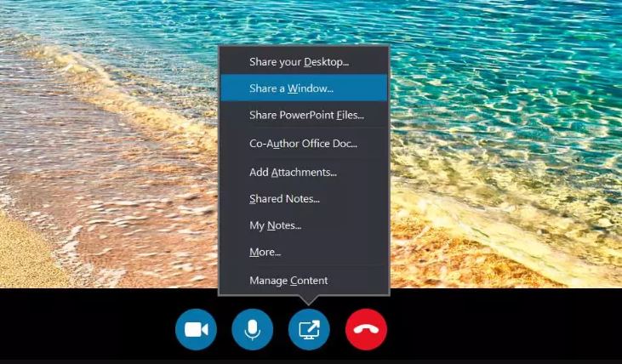Toggle the video camera button

coord(196,329)
